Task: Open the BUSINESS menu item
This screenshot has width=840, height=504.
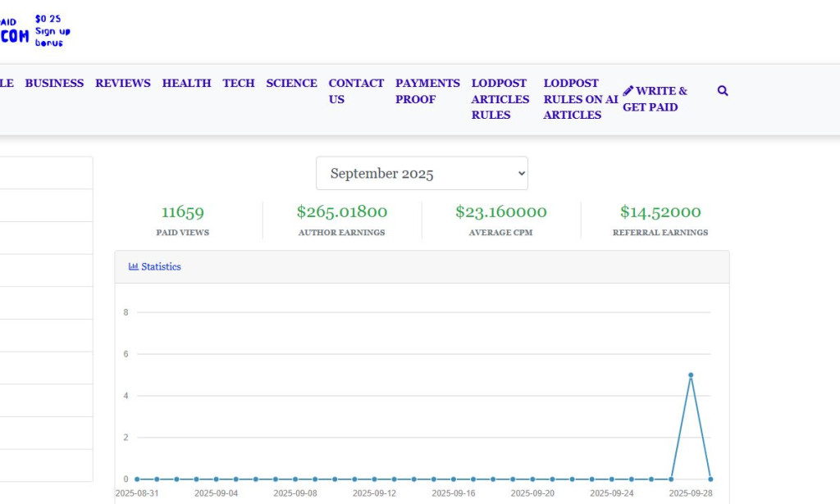Action: pos(54,83)
